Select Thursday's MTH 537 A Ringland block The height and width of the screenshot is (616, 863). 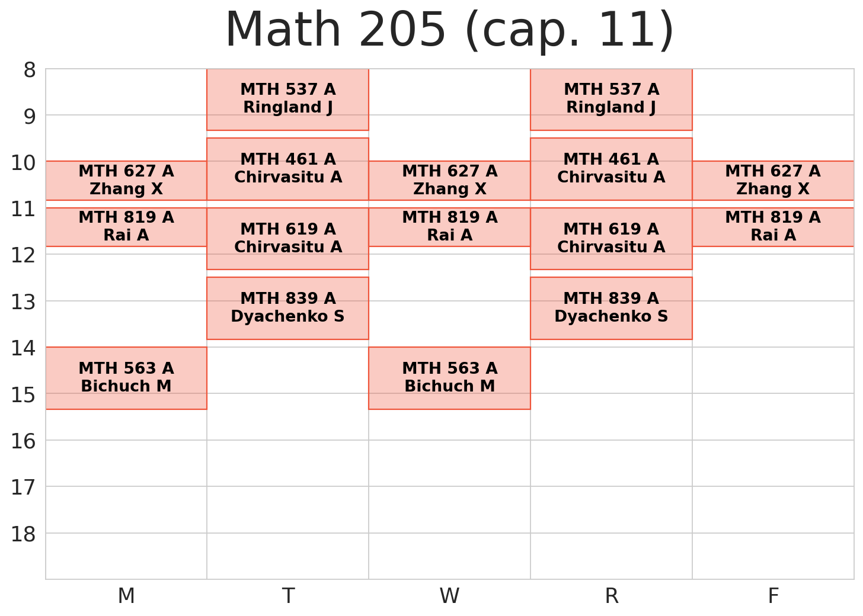(611, 99)
